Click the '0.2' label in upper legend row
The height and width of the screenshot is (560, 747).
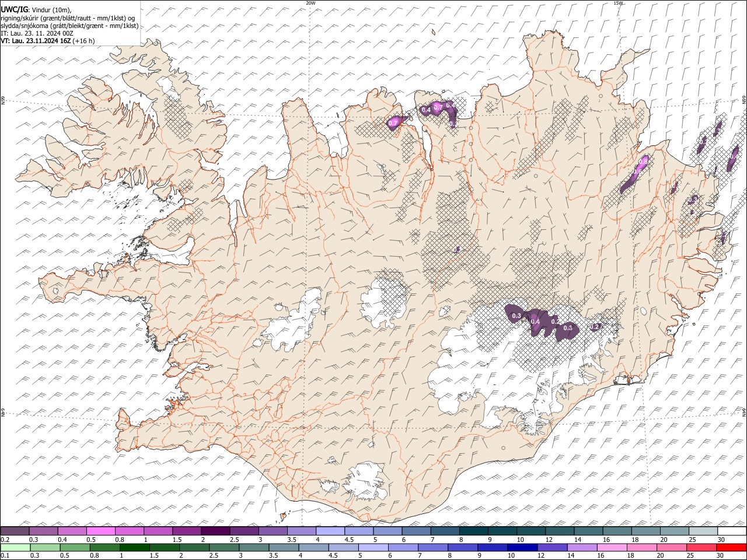tap(4, 539)
